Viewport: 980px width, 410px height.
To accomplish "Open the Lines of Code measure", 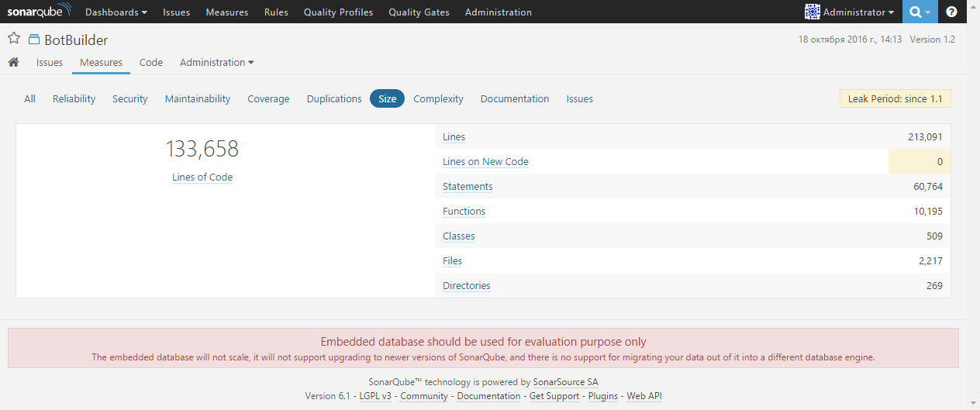I will pyautogui.click(x=202, y=177).
